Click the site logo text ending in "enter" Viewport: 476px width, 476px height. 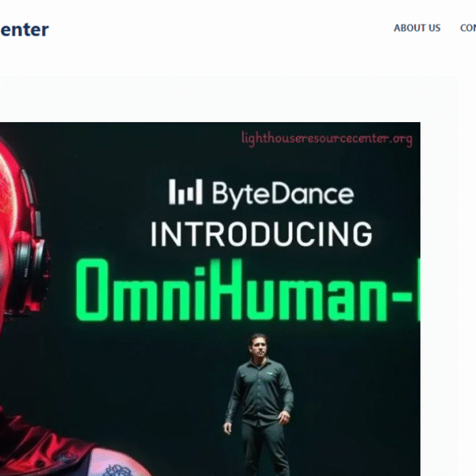[x=25, y=30]
